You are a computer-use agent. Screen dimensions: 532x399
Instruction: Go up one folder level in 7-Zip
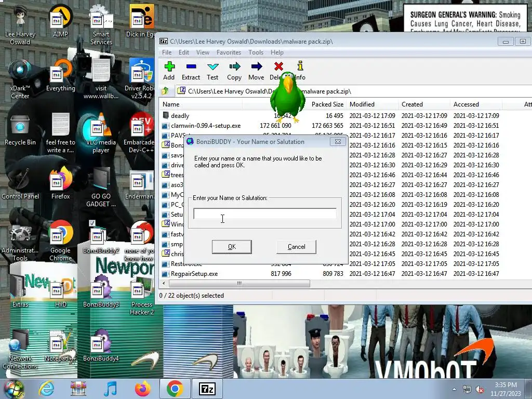[x=166, y=91]
